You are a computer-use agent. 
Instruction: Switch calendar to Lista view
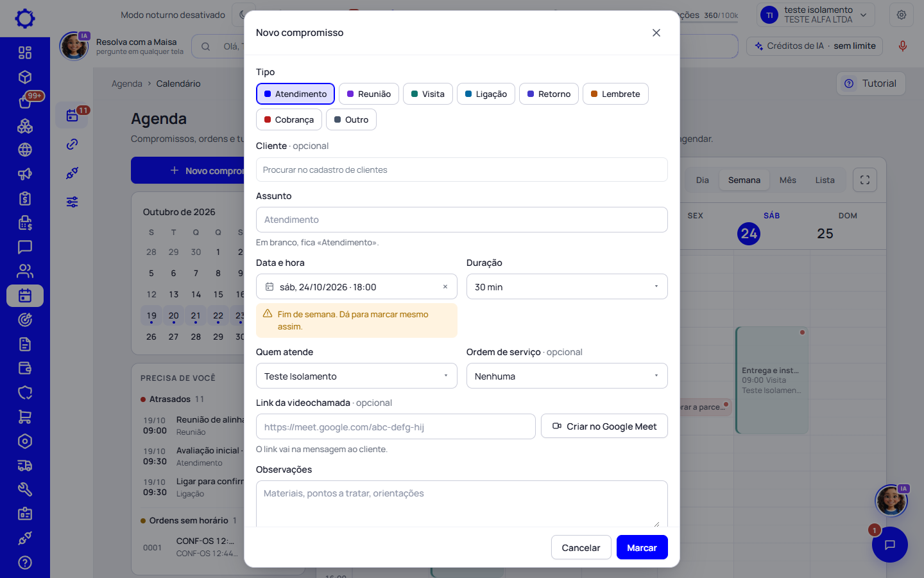(x=825, y=180)
